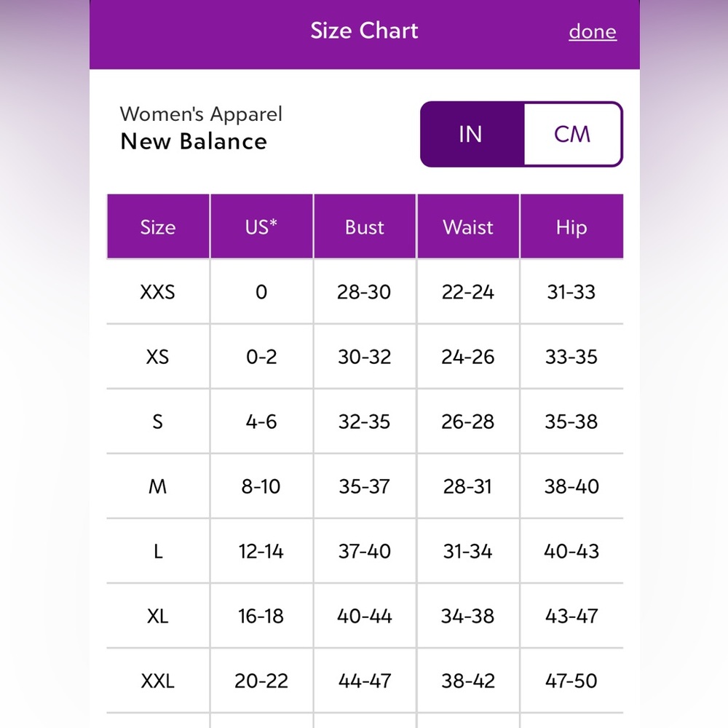Switch measurement units to CM
The image size is (728, 728).
pyautogui.click(x=572, y=134)
